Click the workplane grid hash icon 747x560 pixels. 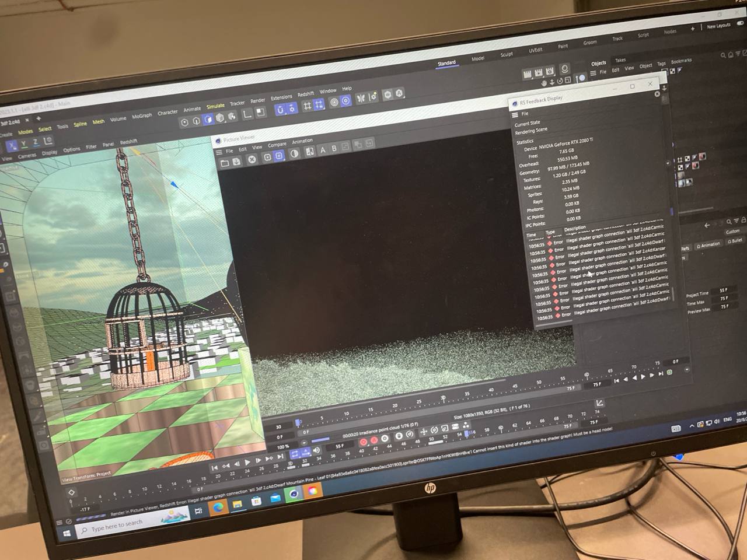click(307, 106)
